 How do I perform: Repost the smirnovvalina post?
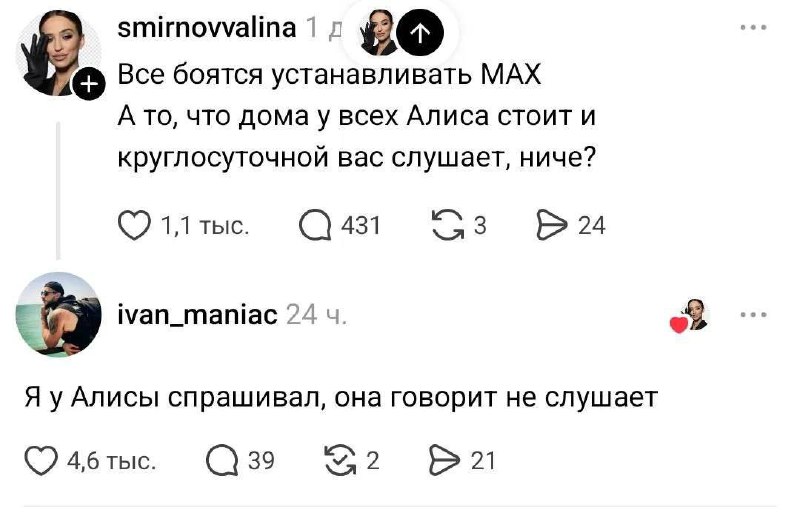coord(444,225)
